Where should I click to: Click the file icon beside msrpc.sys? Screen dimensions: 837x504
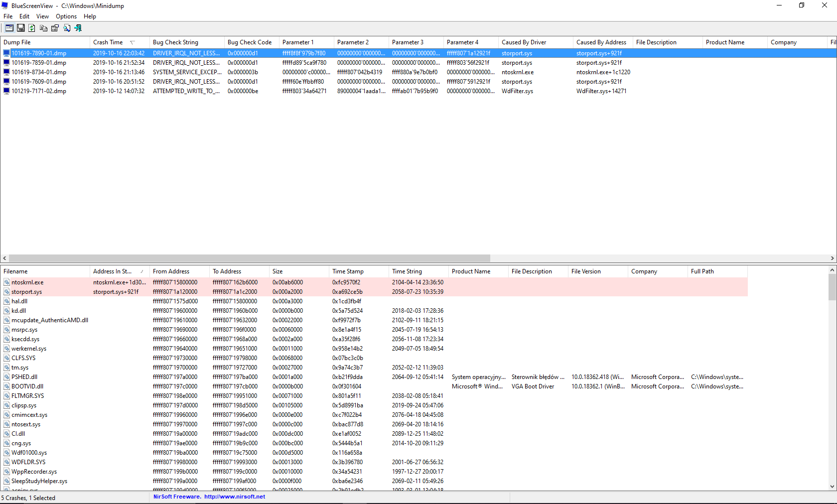click(x=7, y=330)
